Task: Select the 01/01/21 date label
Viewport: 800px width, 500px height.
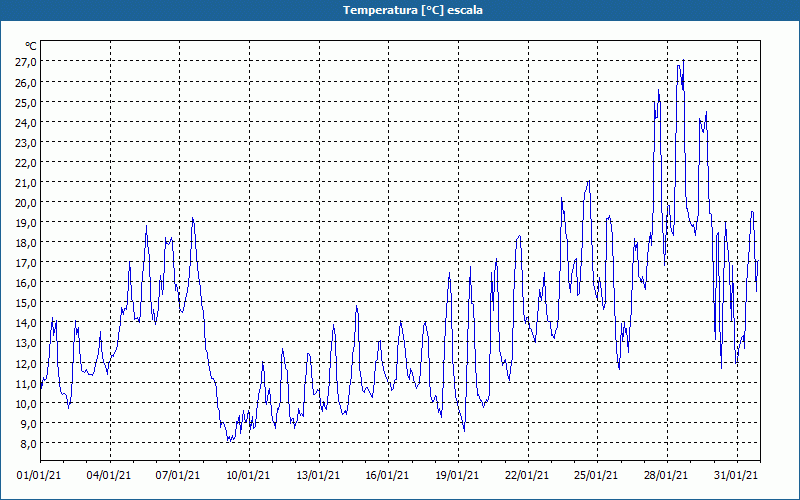Action: 39,476
